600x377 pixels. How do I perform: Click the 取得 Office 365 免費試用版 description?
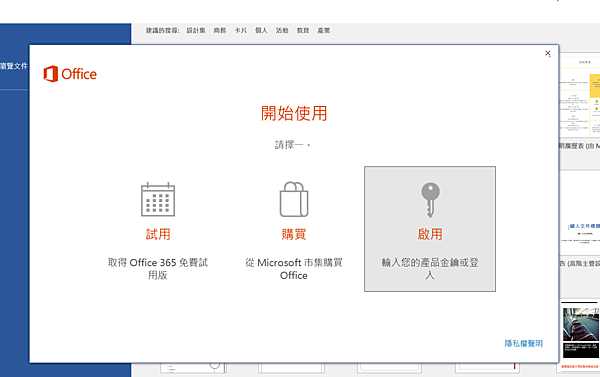[158, 269]
